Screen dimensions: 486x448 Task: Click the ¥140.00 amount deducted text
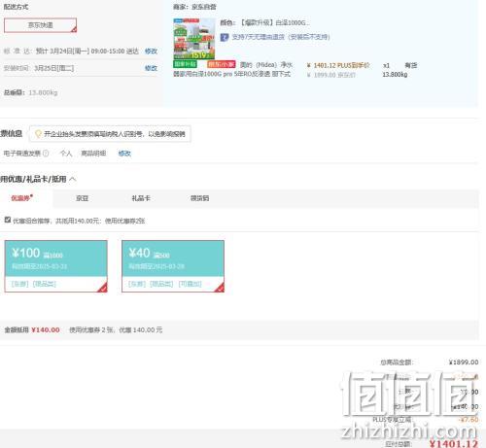(46, 329)
